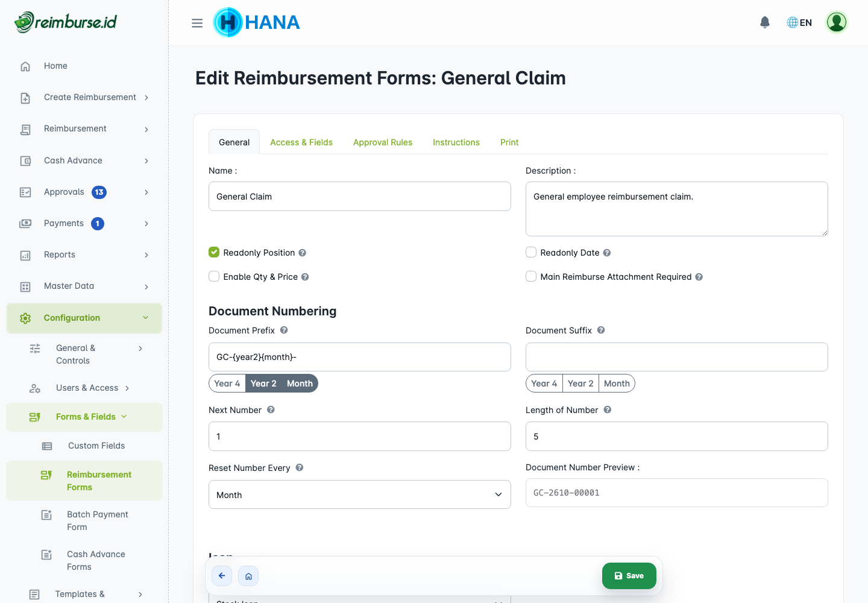Open Batch Payment Form page
Image resolution: width=868 pixels, height=603 pixels.
point(84,520)
